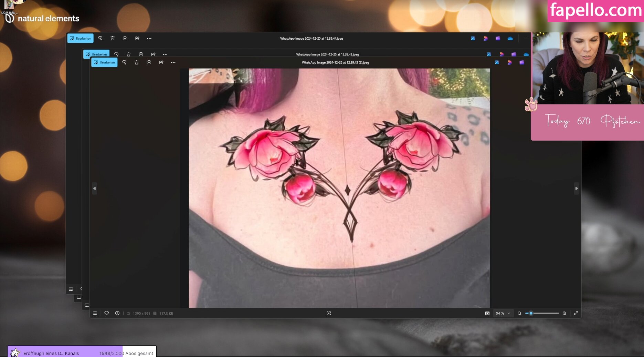Click Bearbeiten in the front photo window

coord(104,62)
